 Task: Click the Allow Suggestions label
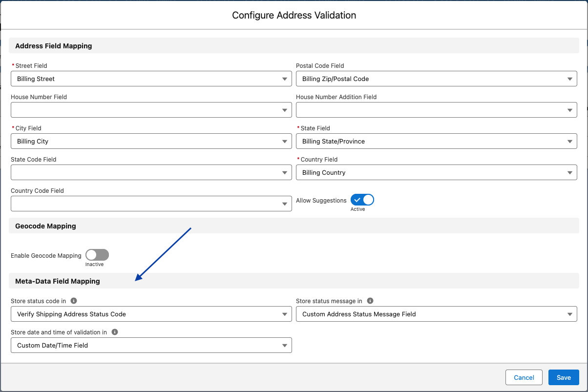[x=321, y=200]
